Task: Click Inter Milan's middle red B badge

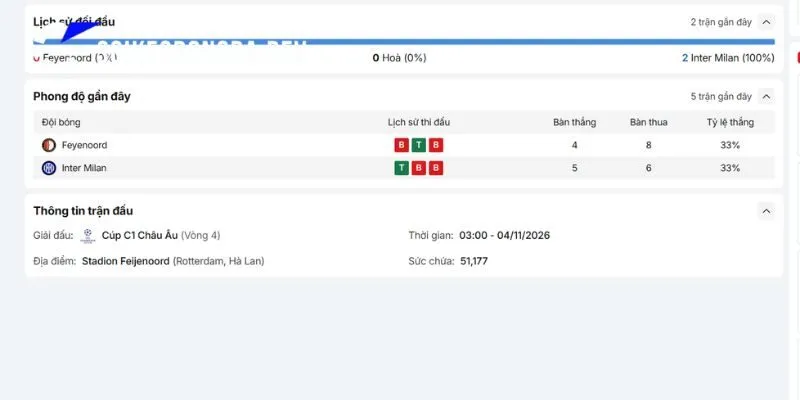Action: (419, 168)
